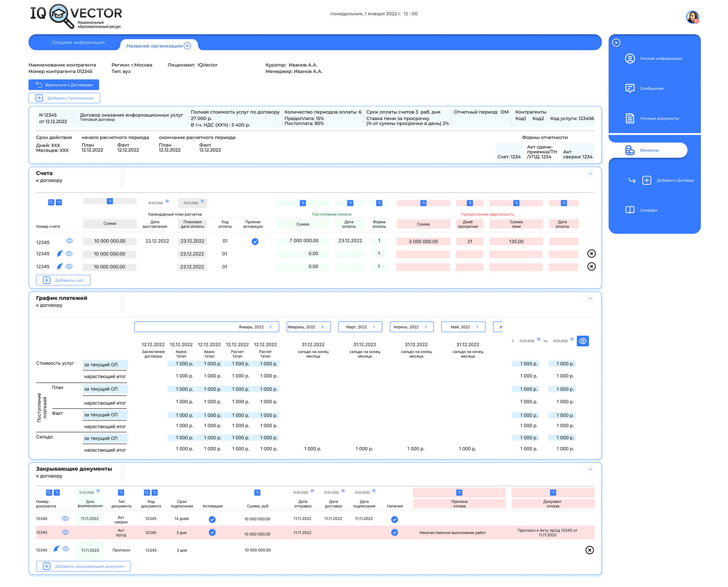Toggle eye icon in Акт сверки document row
The height and width of the screenshot is (587, 728).
[65, 518]
